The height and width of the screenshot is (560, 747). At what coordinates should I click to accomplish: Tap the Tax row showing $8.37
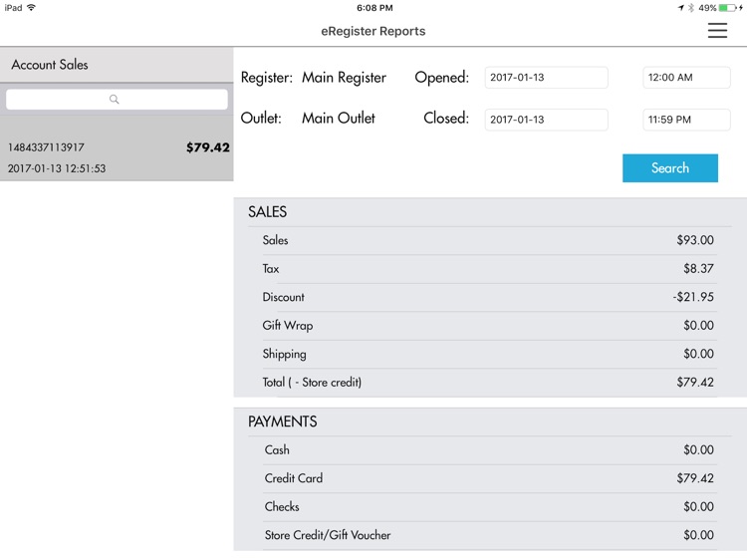tap(488, 269)
